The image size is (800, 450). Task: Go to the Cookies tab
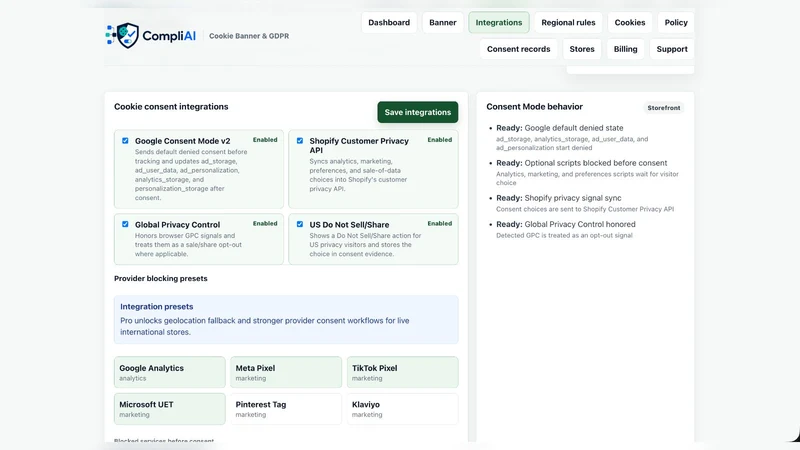pyautogui.click(x=630, y=22)
